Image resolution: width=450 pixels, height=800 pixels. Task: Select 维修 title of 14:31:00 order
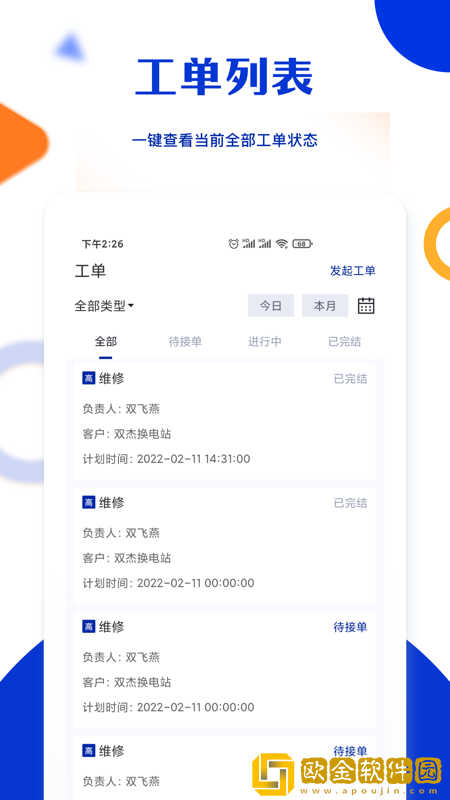(112, 379)
